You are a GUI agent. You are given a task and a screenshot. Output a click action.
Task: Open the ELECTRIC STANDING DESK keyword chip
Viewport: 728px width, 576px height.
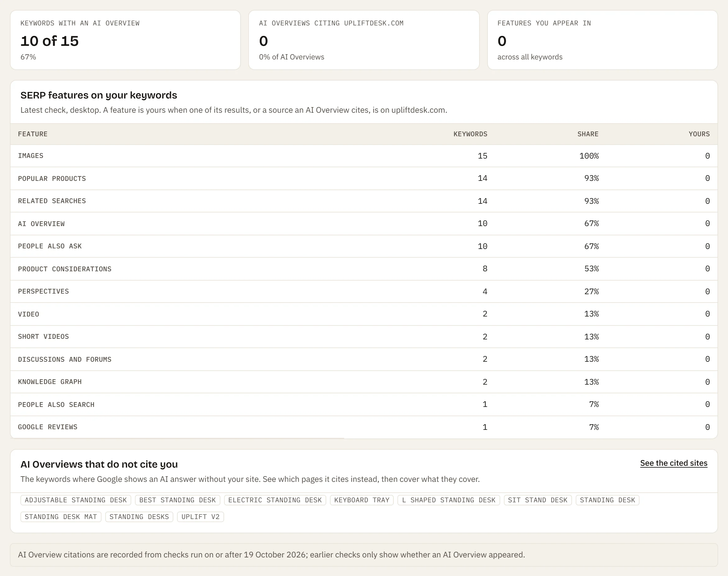(275, 500)
